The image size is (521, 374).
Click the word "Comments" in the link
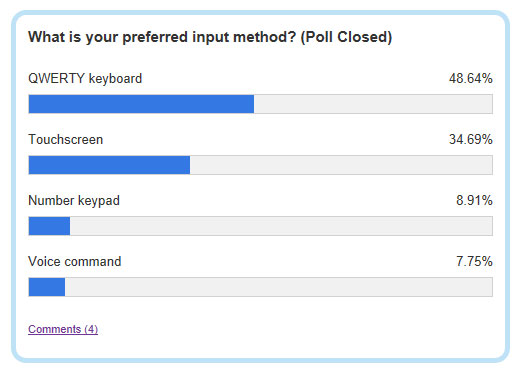(x=55, y=329)
